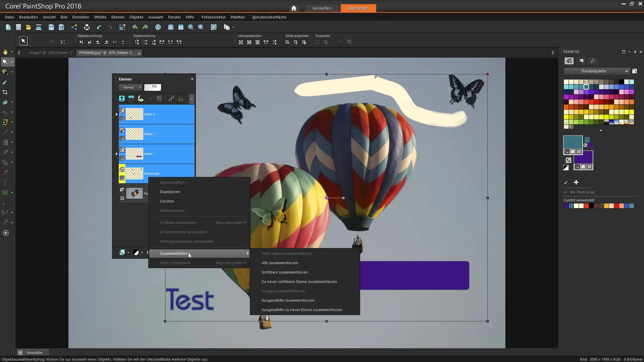Click swap foreground and background colors icon
The image size is (644, 362).
click(568, 160)
